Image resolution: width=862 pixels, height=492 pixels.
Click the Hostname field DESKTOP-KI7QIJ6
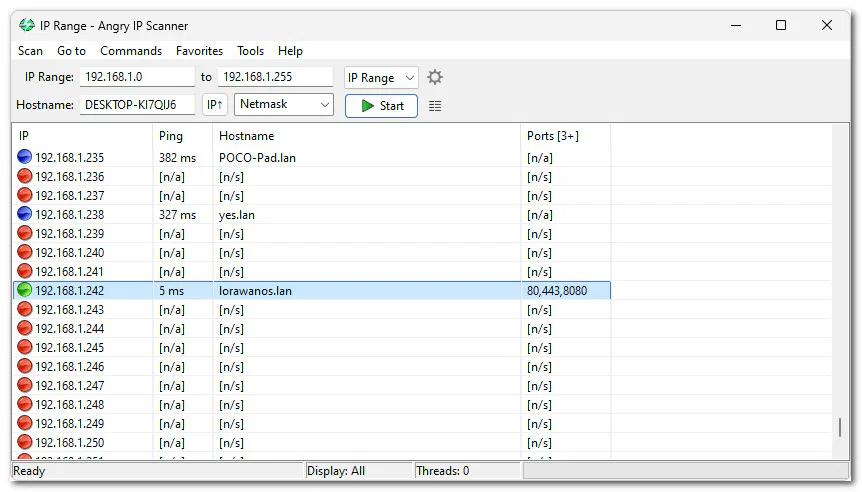point(137,104)
